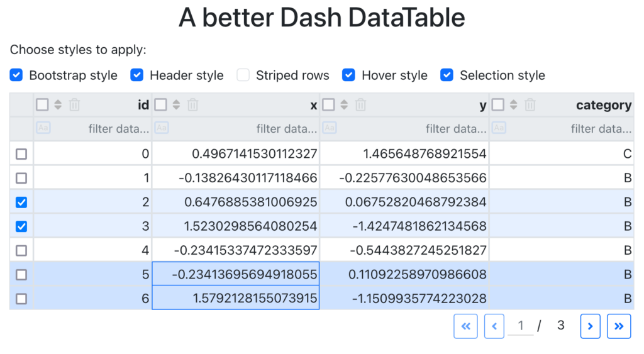Disable the Hover style checkbox

(x=348, y=75)
